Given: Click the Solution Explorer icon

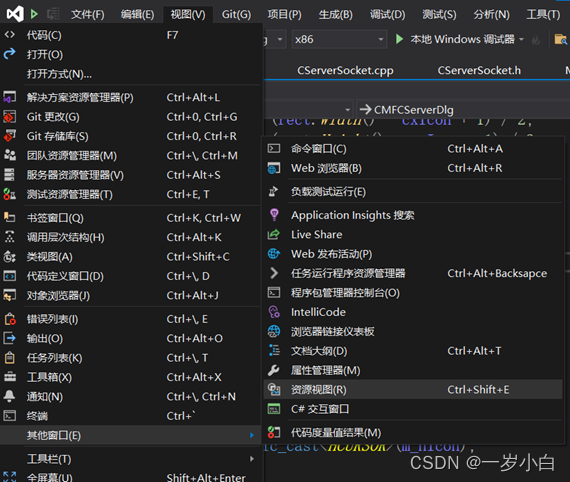Looking at the screenshot, I should click(9, 97).
